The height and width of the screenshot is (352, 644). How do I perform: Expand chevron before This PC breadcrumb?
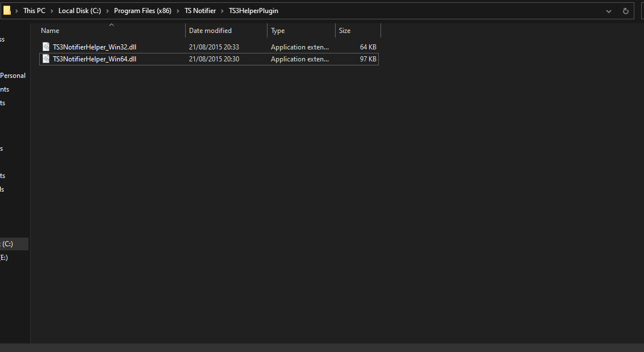point(17,11)
